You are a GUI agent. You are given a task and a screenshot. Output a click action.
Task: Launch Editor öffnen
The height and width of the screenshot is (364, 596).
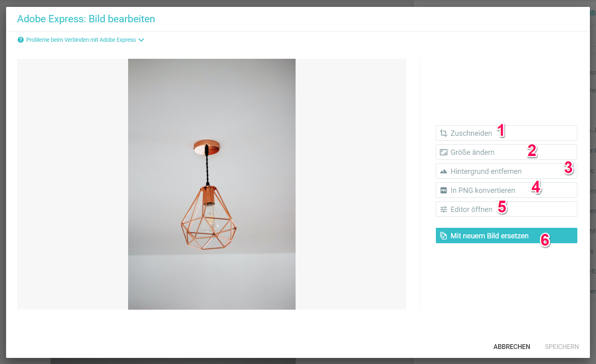click(506, 209)
